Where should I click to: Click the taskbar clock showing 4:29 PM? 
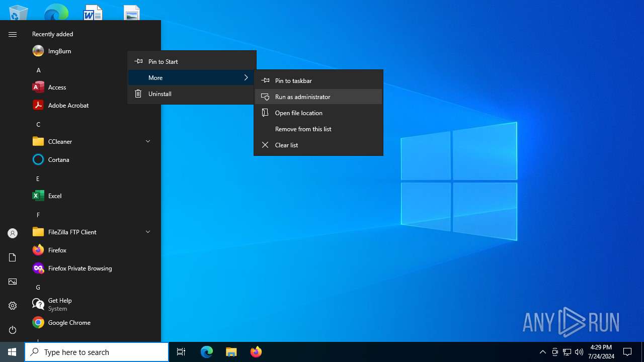[x=601, y=352]
